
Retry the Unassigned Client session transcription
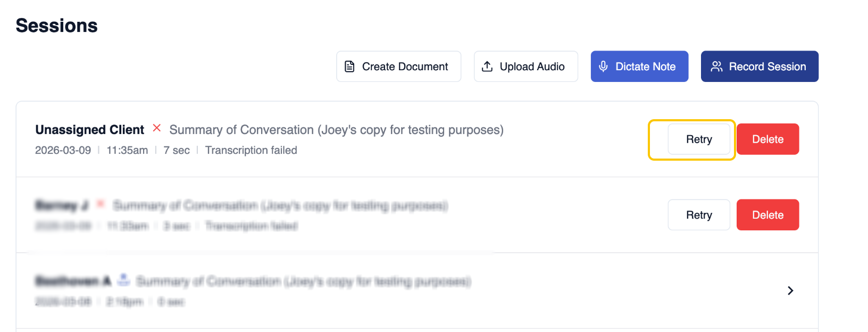coord(699,139)
